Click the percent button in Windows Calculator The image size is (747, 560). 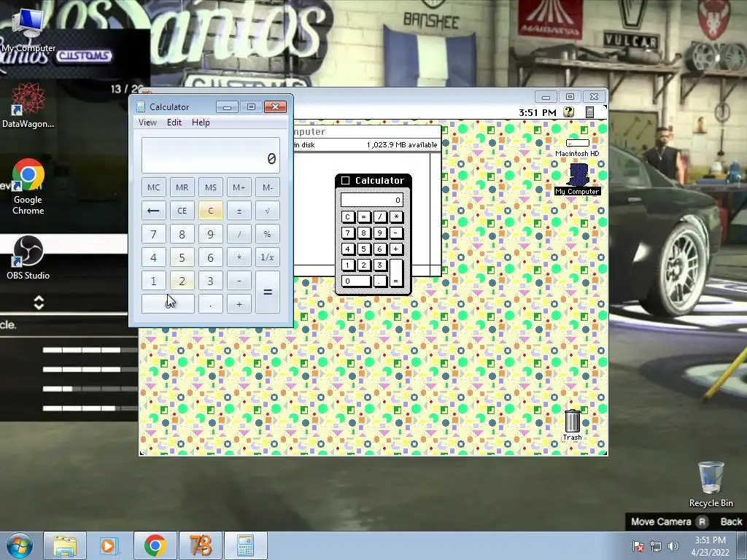pos(268,234)
